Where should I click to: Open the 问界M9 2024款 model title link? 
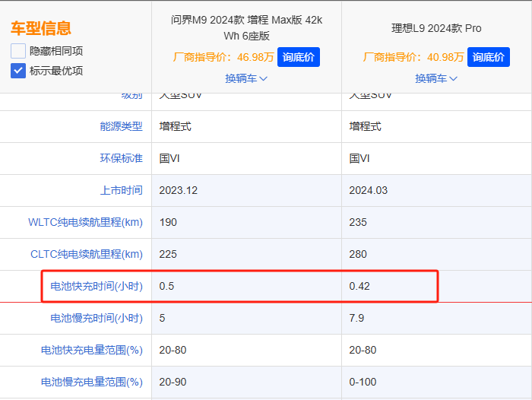(246, 27)
